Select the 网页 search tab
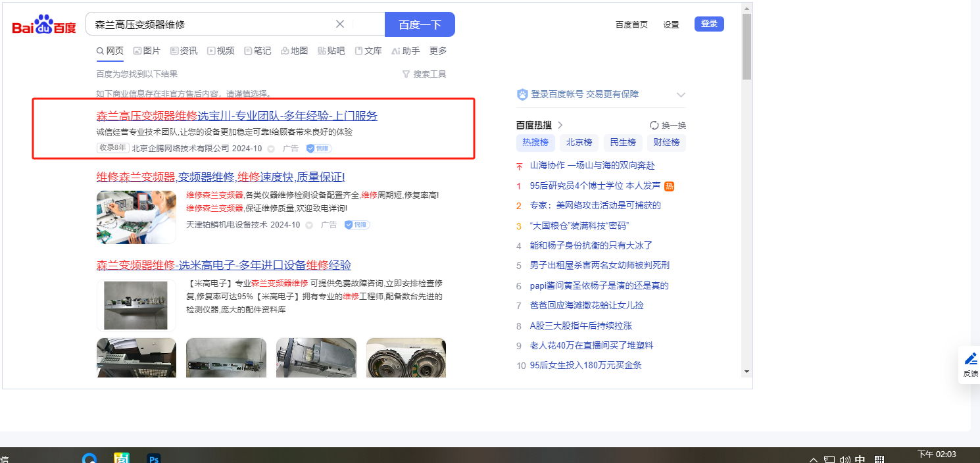The image size is (980, 463). pos(110,51)
